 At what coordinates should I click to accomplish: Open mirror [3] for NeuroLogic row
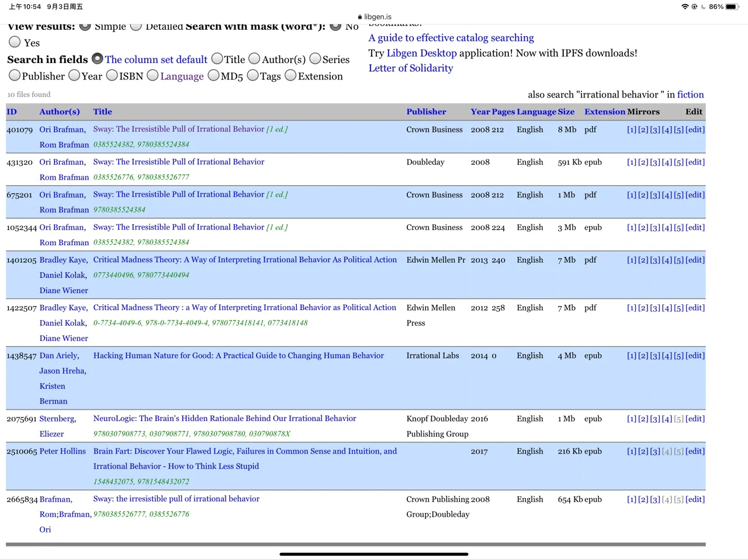655,419
